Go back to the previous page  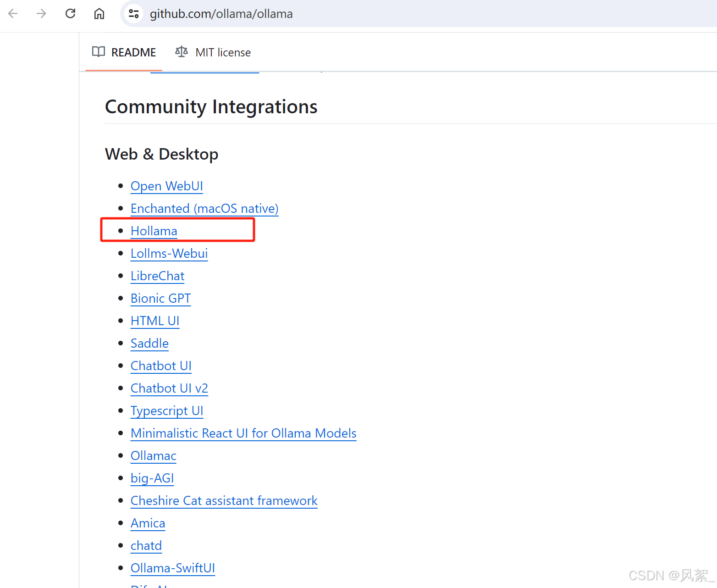(x=13, y=14)
